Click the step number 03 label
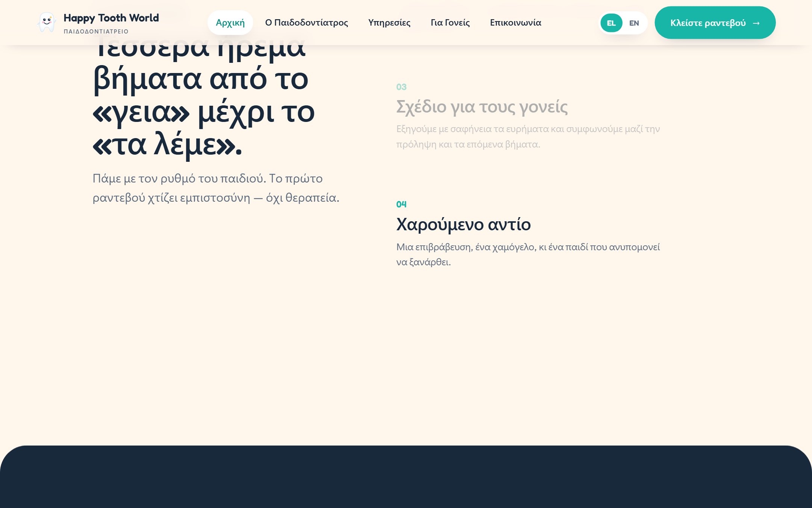The image size is (812, 508). pos(401,87)
